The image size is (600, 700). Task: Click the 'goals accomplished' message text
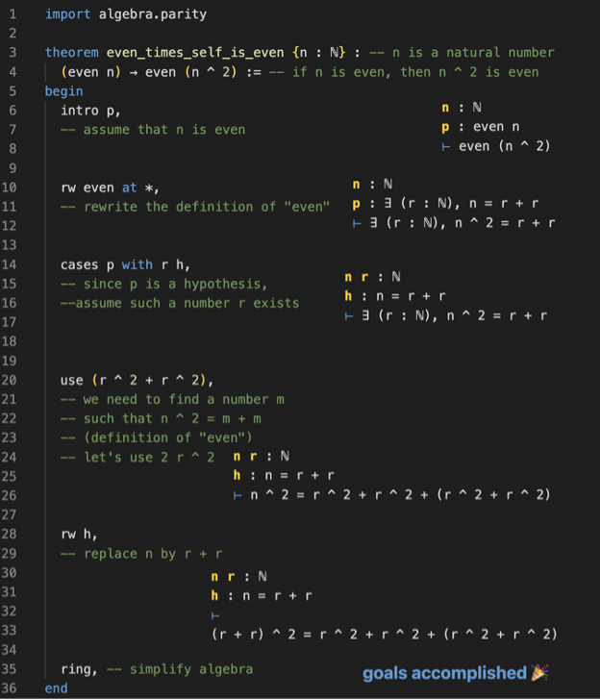point(444,673)
